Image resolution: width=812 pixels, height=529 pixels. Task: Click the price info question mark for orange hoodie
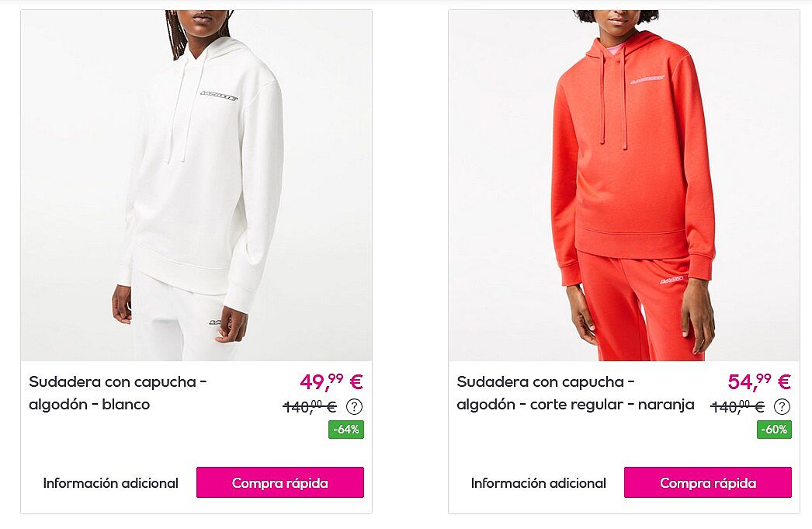[782, 407]
